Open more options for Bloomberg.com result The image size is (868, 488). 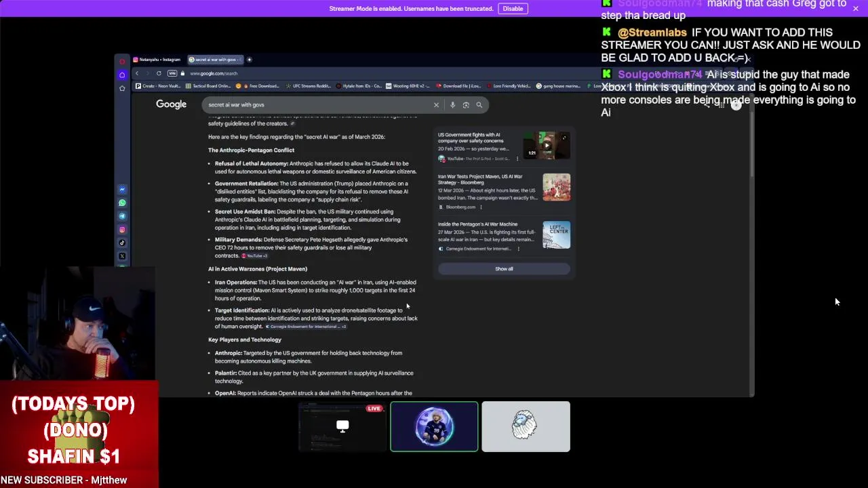tap(481, 207)
